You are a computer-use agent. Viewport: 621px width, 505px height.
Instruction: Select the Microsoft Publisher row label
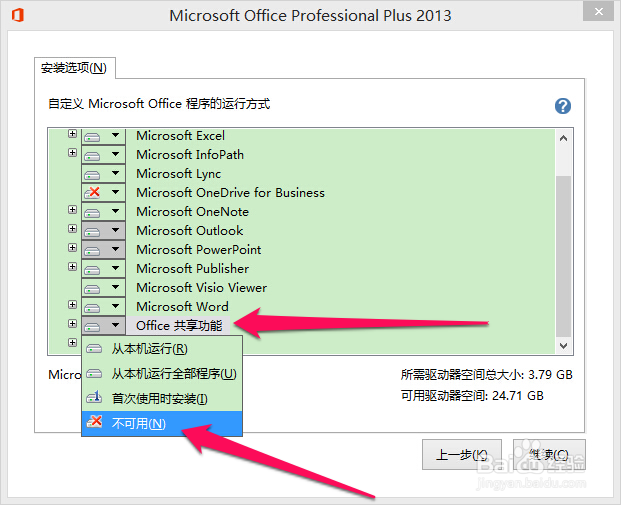tap(192, 269)
